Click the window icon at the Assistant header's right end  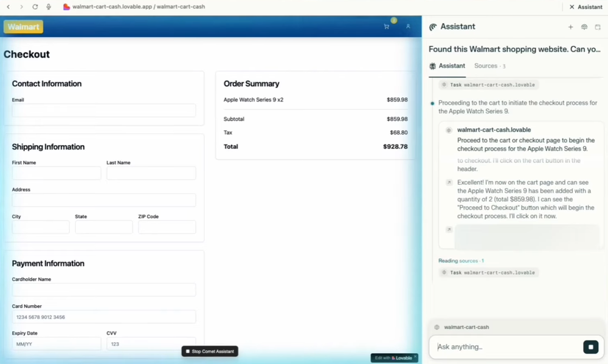coord(598,27)
